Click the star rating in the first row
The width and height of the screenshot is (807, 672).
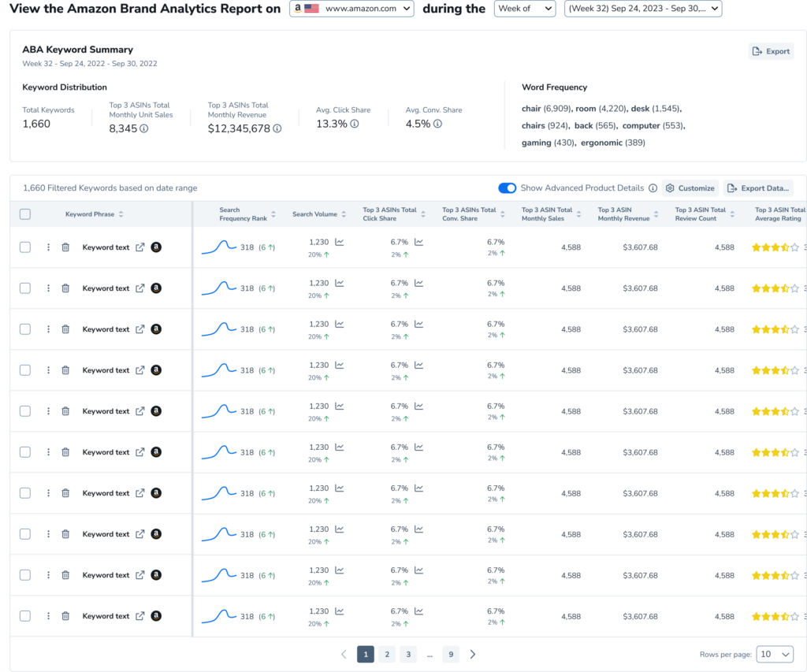point(775,247)
